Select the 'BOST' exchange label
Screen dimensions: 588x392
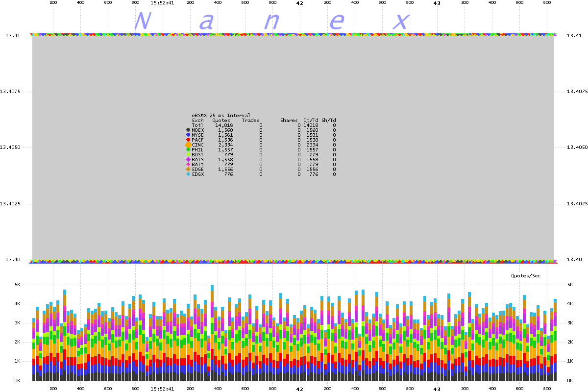tap(197, 154)
